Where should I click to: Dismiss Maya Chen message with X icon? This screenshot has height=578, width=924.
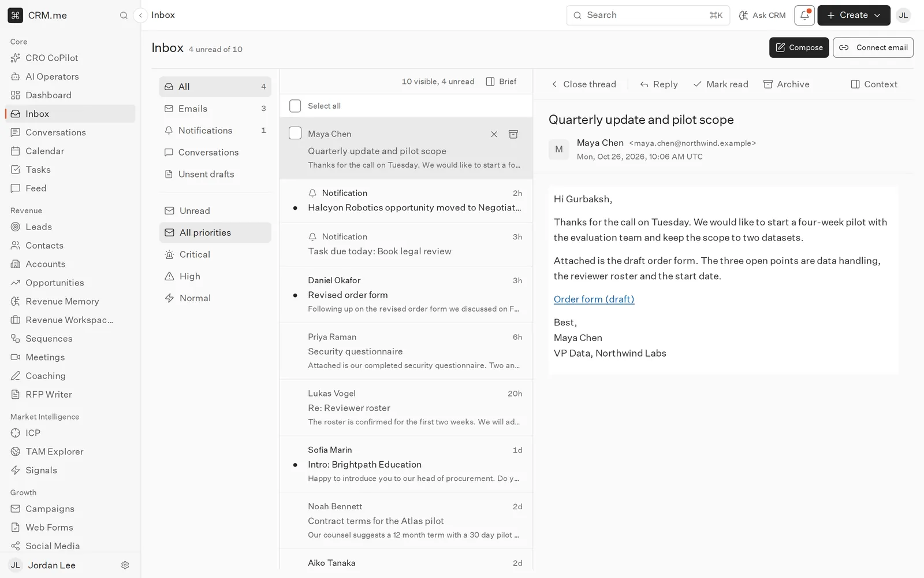click(494, 134)
